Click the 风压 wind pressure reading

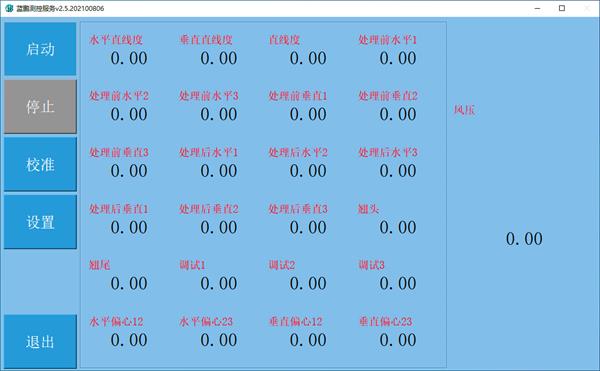[524, 239]
